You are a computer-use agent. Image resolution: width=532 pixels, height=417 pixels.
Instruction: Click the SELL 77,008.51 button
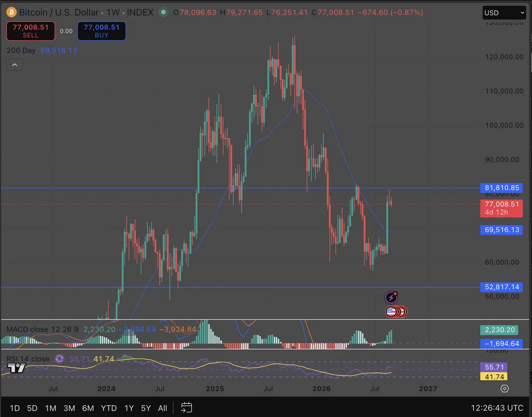coord(31,31)
